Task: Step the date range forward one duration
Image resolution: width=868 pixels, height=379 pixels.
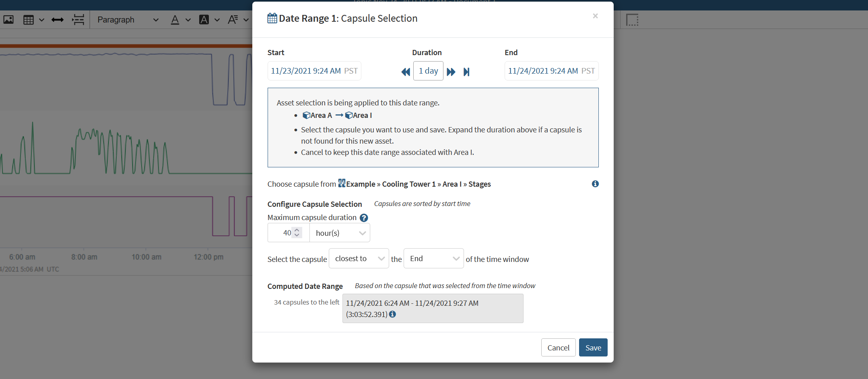Action: click(451, 72)
